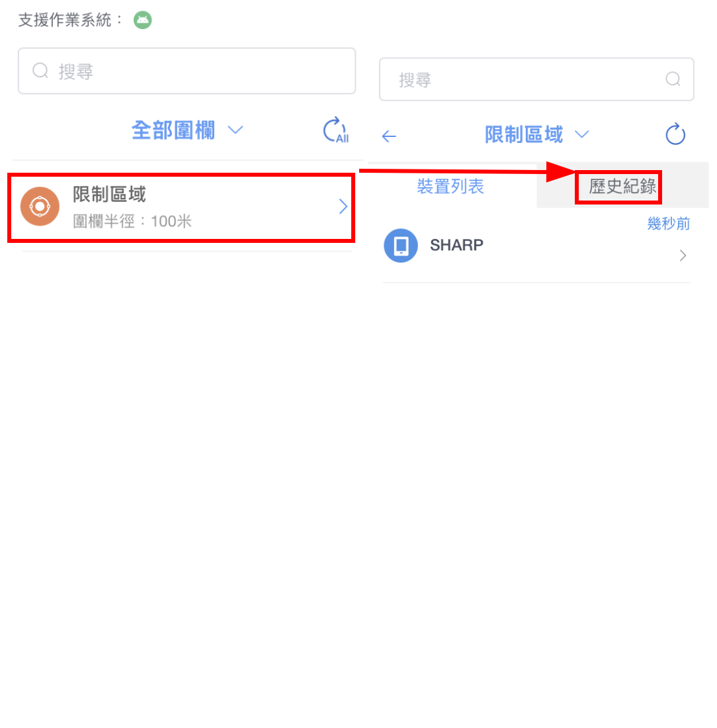Switch to the 歷史紀錄 tab
717x728 pixels.
click(622, 187)
